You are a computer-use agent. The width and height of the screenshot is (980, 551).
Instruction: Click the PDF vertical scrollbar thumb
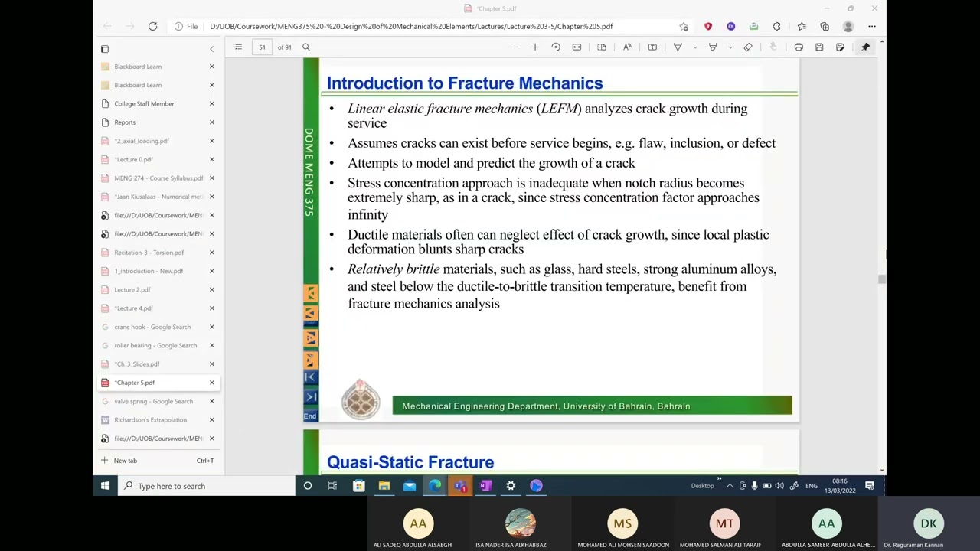coord(882,279)
